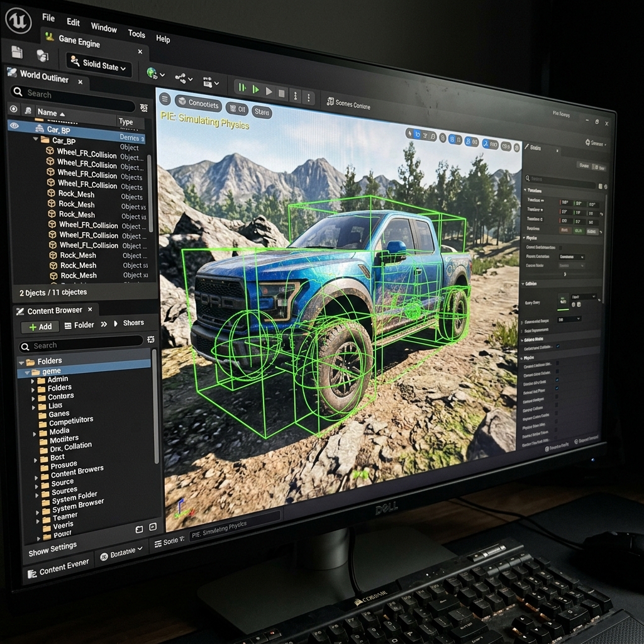
Task: Click the Unreal Engine logo icon
Action: (18, 21)
